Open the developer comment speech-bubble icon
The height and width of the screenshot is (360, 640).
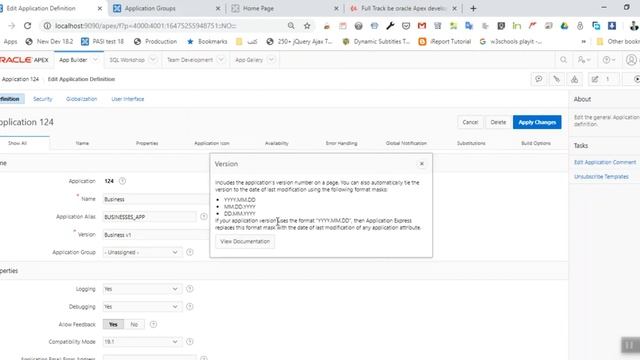pos(539,79)
